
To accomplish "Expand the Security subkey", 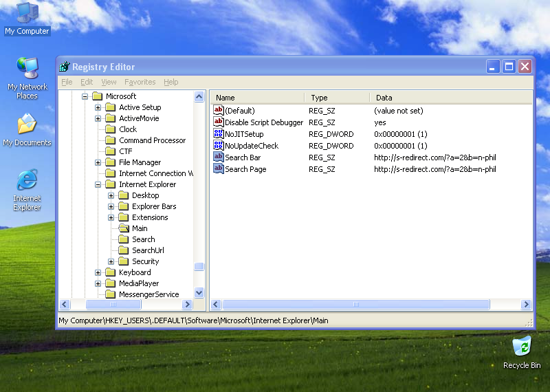I will click(111, 261).
